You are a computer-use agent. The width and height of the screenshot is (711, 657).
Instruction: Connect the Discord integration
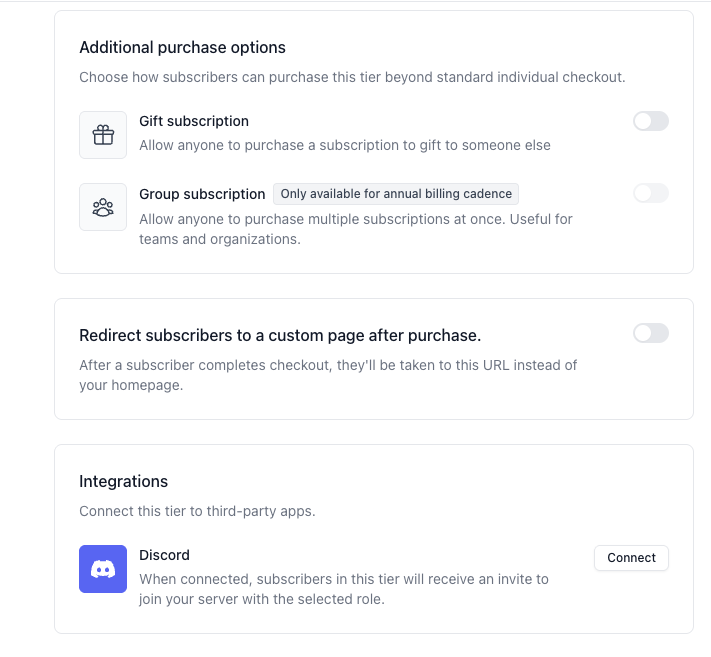[x=631, y=558]
